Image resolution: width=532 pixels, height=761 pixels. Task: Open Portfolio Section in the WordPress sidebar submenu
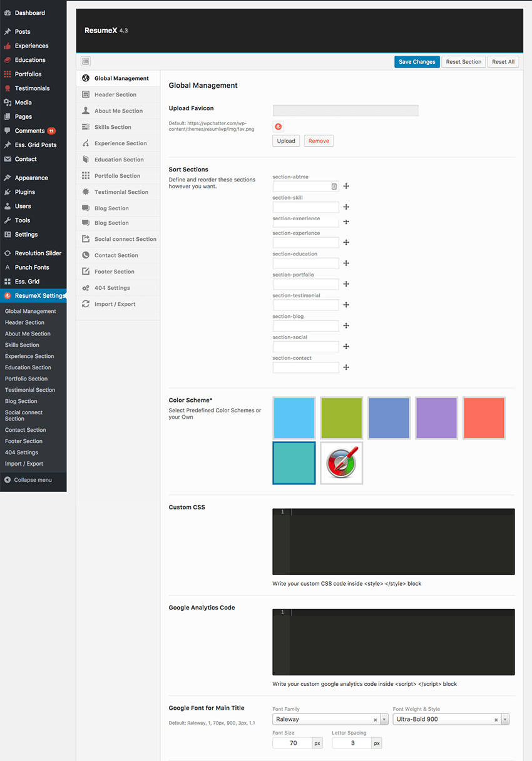pos(26,379)
